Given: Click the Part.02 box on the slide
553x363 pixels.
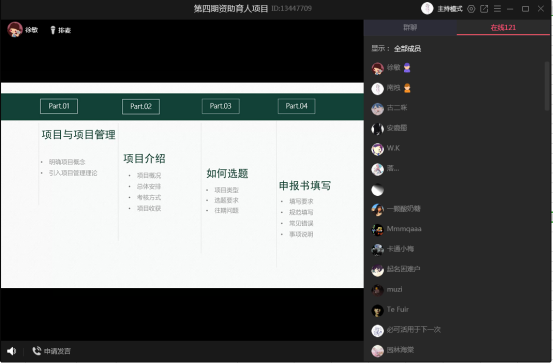Looking at the screenshot, I should click(x=141, y=107).
